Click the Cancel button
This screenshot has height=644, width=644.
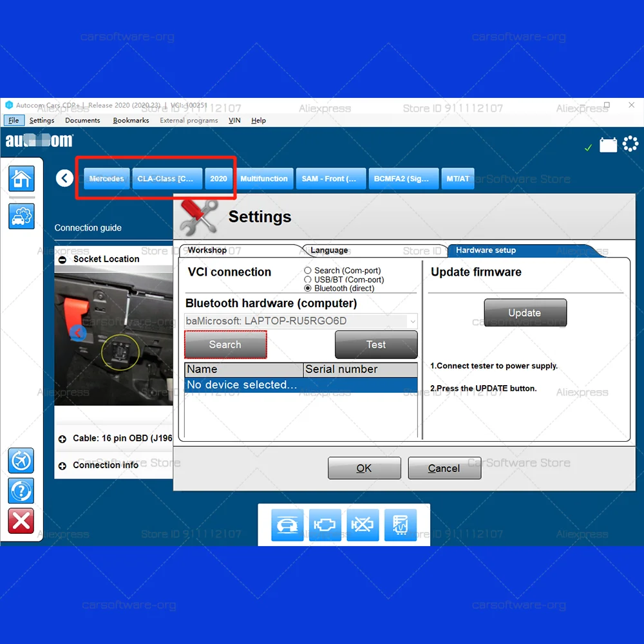click(444, 468)
